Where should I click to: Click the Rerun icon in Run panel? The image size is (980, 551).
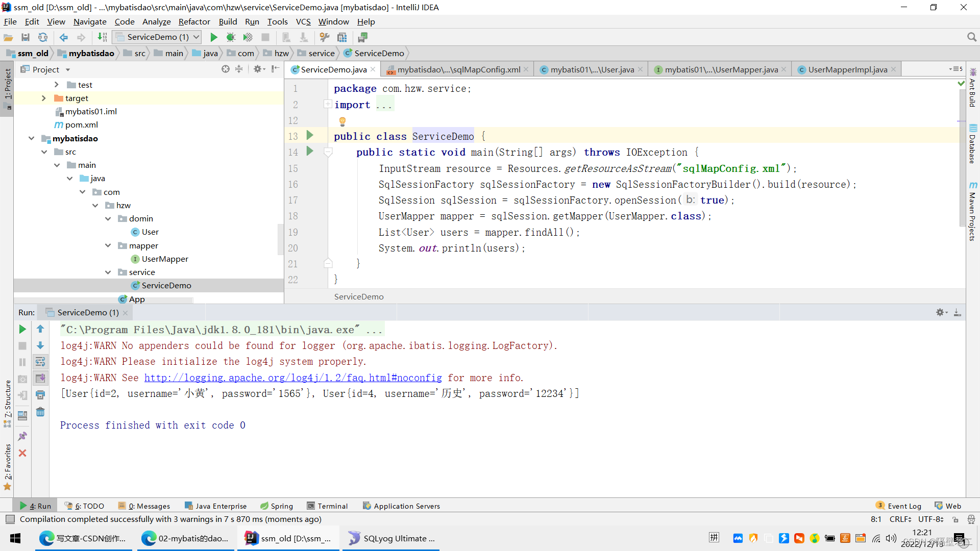22,329
